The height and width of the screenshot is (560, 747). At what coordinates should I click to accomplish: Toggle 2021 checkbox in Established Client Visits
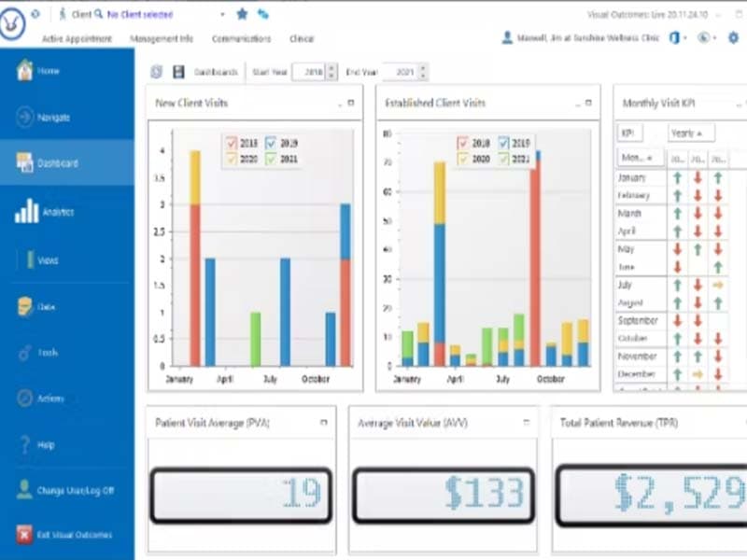[503, 159]
